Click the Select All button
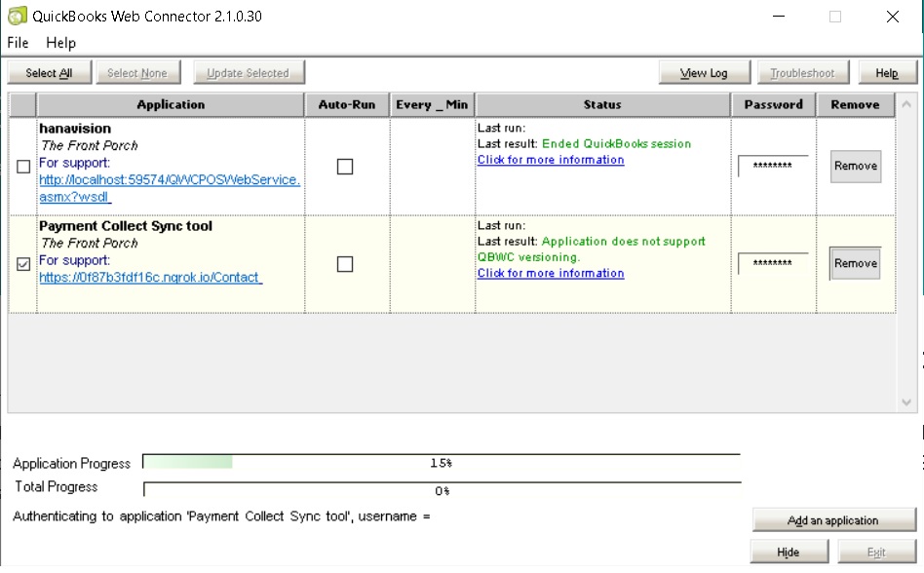The image size is (924, 573). coord(49,73)
